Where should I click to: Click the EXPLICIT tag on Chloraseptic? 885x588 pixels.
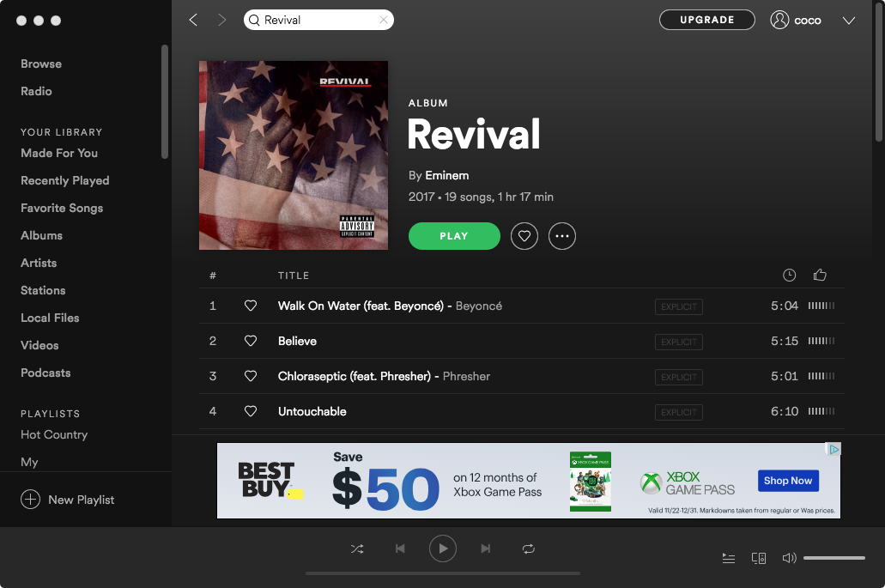click(679, 377)
